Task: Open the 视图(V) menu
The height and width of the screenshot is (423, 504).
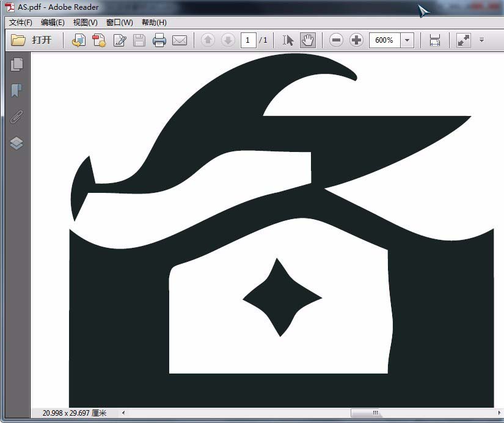Action: (x=85, y=23)
